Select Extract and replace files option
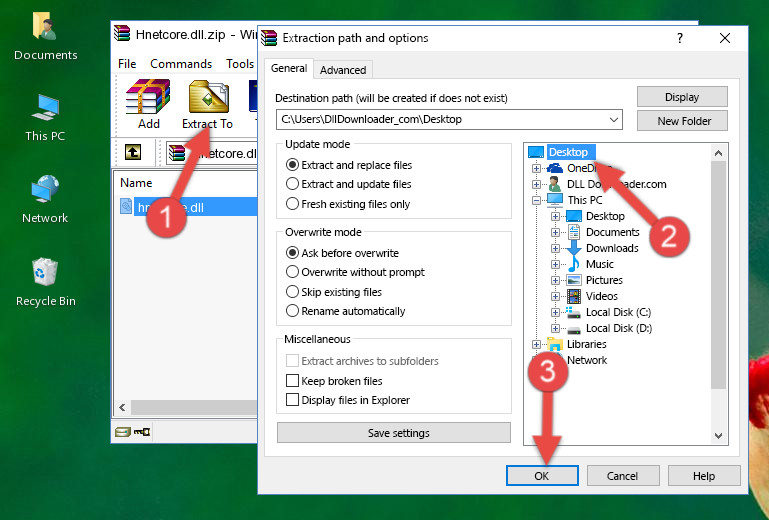The height and width of the screenshot is (520, 769). (x=292, y=165)
